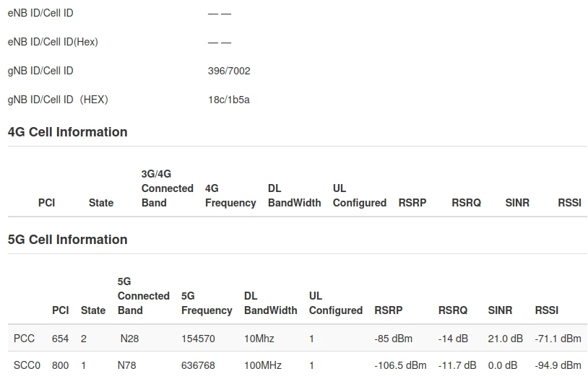The image size is (588, 379).
Task: Click the RSSI value -94.9 dBm
Action: click(558, 365)
